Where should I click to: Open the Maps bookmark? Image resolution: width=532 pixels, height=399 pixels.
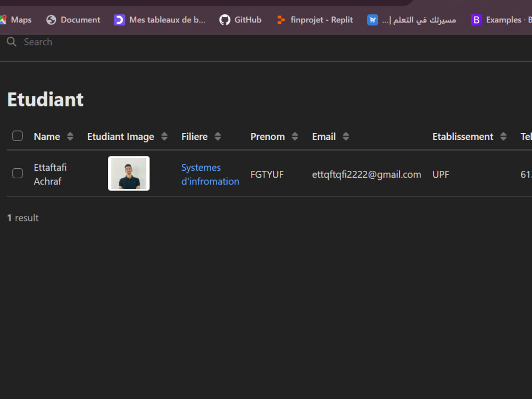coord(15,20)
